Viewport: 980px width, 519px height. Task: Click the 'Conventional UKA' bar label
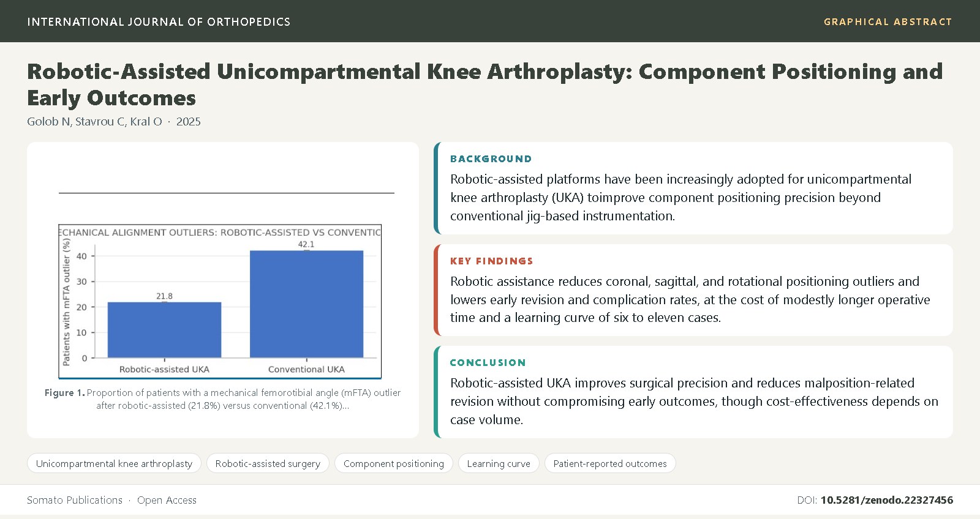click(x=306, y=369)
